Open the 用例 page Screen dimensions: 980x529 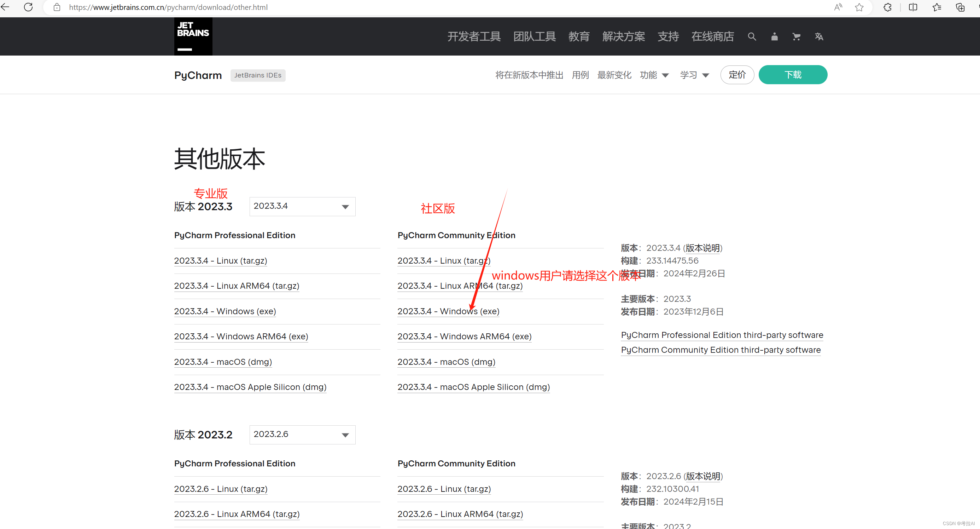[580, 75]
